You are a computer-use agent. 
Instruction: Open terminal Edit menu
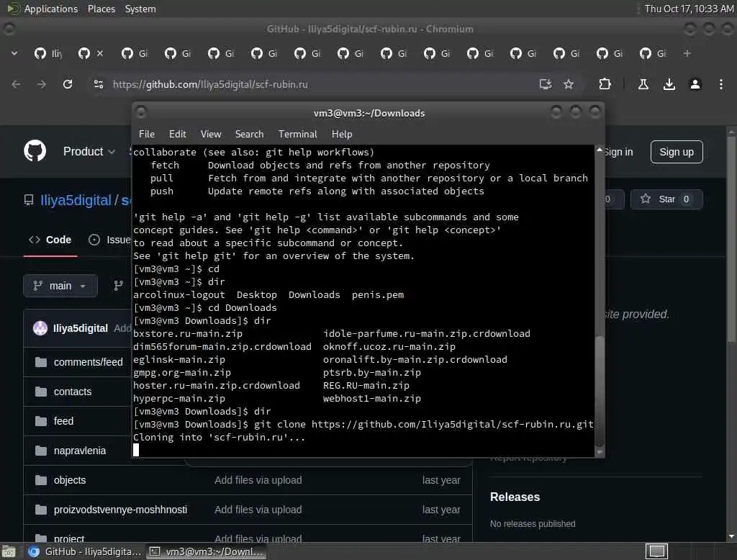(177, 134)
